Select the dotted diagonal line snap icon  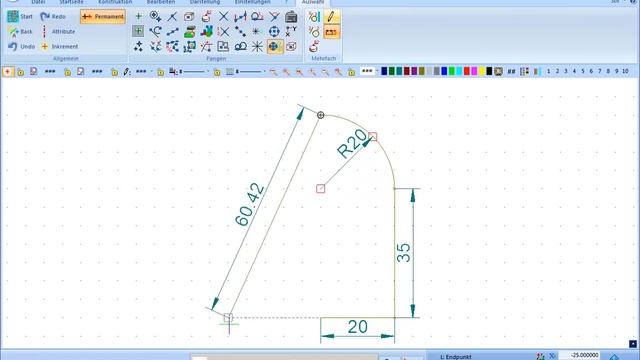click(x=240, y=31)
